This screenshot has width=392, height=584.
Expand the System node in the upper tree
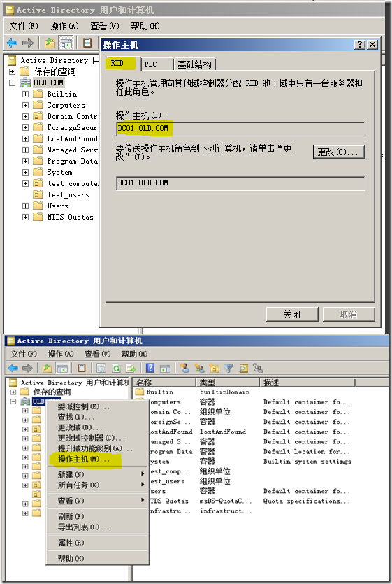pos(25,172)
